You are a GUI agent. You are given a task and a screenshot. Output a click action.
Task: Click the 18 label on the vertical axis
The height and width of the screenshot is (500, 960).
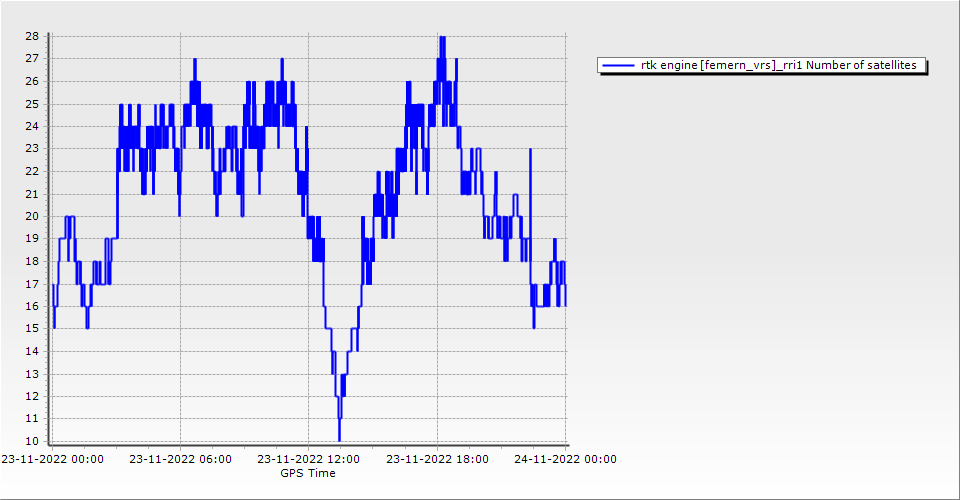click(x=32, y=261)
